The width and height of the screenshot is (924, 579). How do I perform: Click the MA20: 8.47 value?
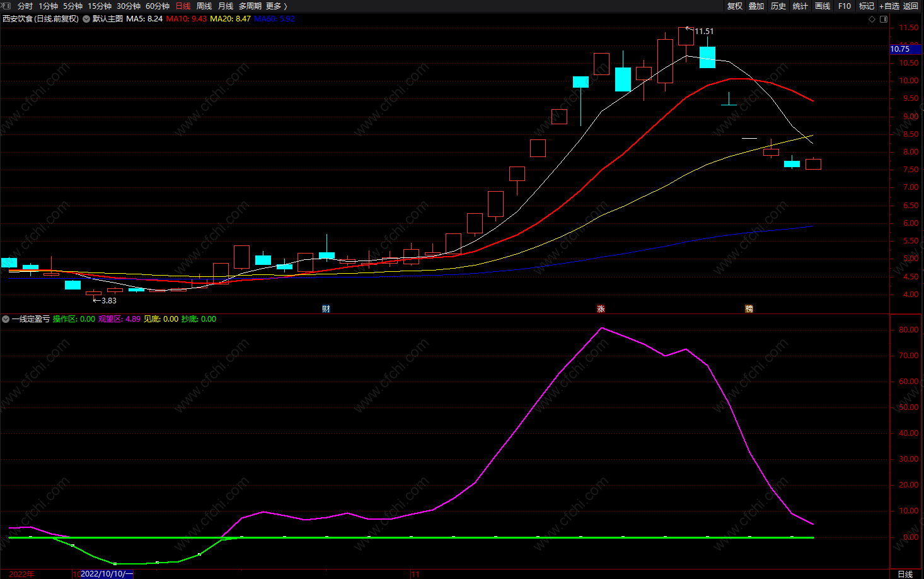tap(230, 19)
